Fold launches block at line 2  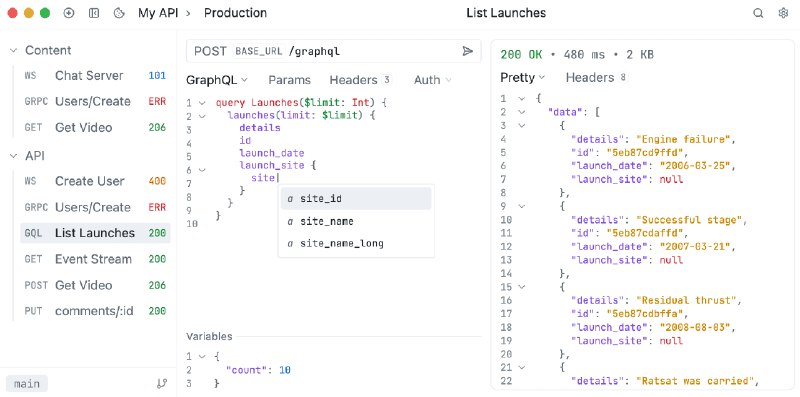[x=202, y=116]
